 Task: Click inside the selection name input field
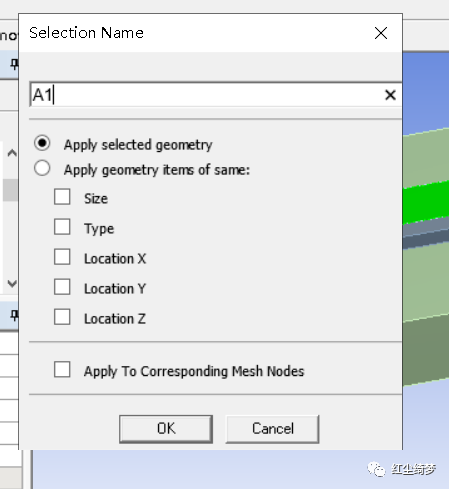pos(207,95)
